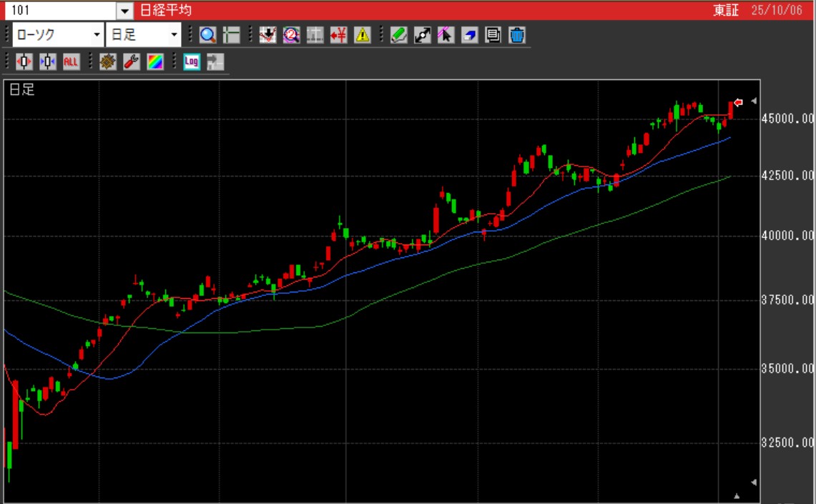Image resolution: width=816 pixels, height=504 pixels.
Task: Click the lower right axis scroll arrow
Action: tap(753, 482)
